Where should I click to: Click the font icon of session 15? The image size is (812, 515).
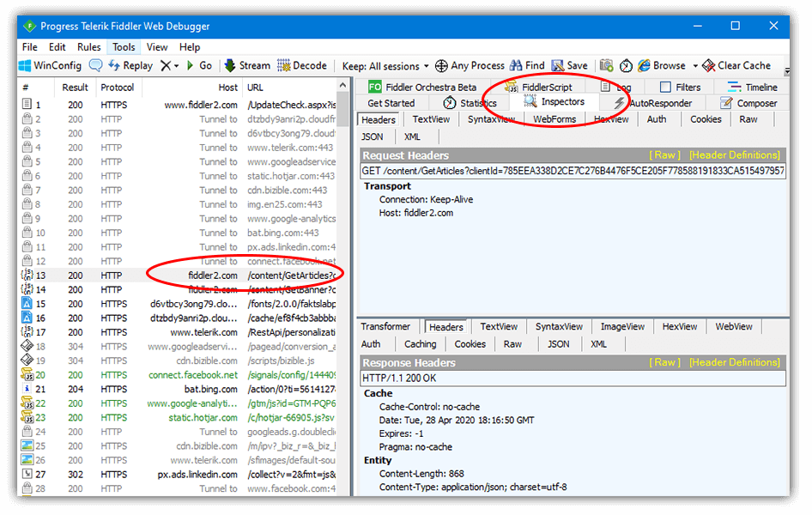point(27,304)
